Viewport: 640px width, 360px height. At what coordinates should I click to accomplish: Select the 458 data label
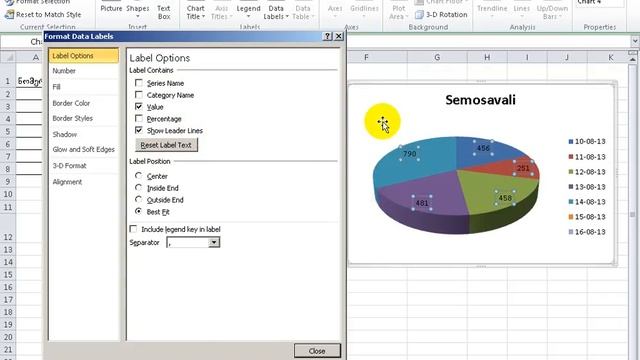point(505,198)
